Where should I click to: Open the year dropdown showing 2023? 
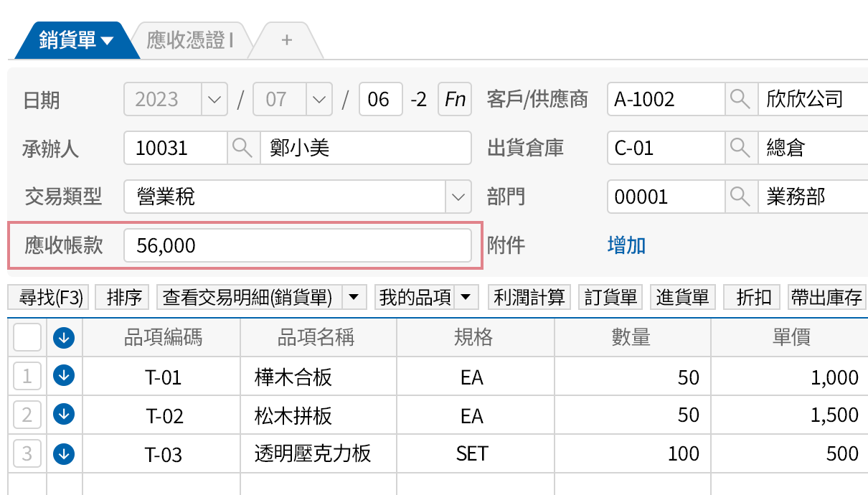(x=214, y=99)
